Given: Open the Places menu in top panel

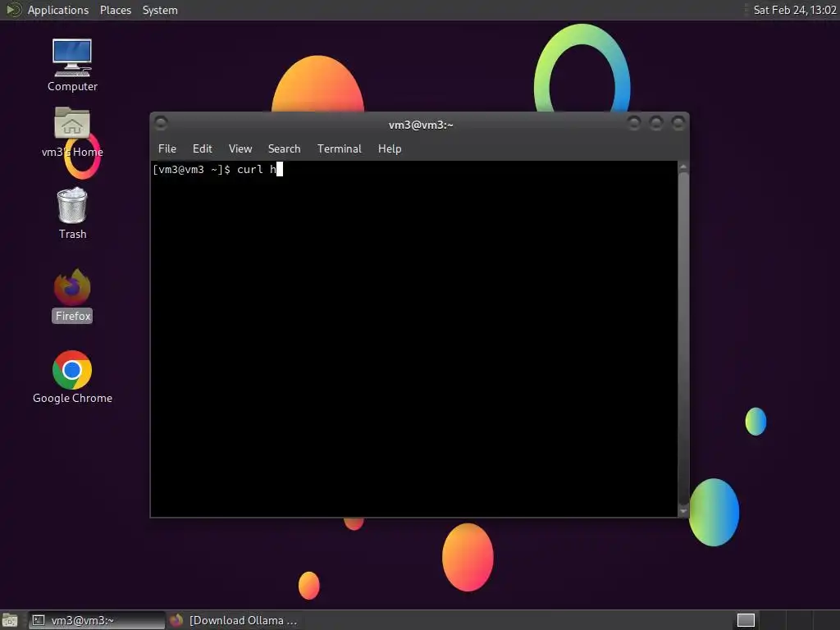Looking at the screenshot, I should click(x=115, y=10).
